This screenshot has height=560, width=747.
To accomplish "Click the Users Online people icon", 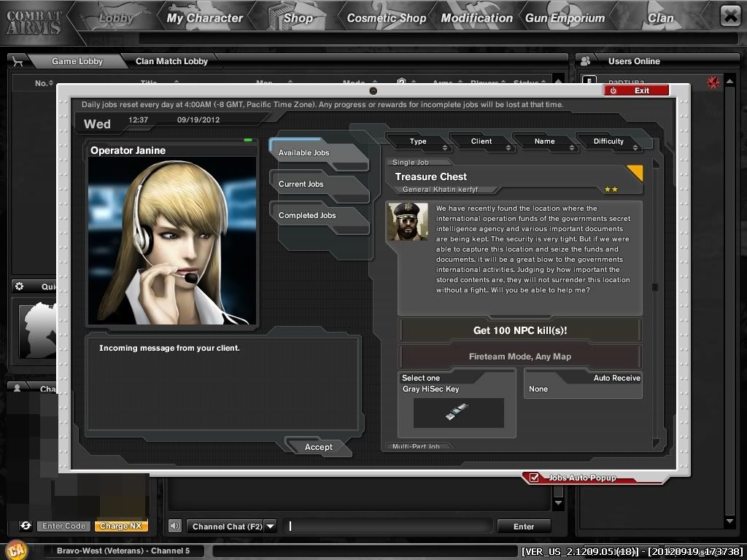I will point(586,61).
